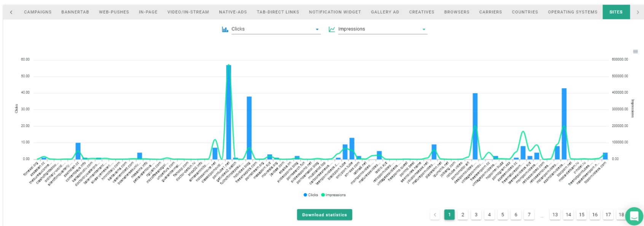644x226 pixels.
Task: Open the Countries tab
Action: pos(524,12)
